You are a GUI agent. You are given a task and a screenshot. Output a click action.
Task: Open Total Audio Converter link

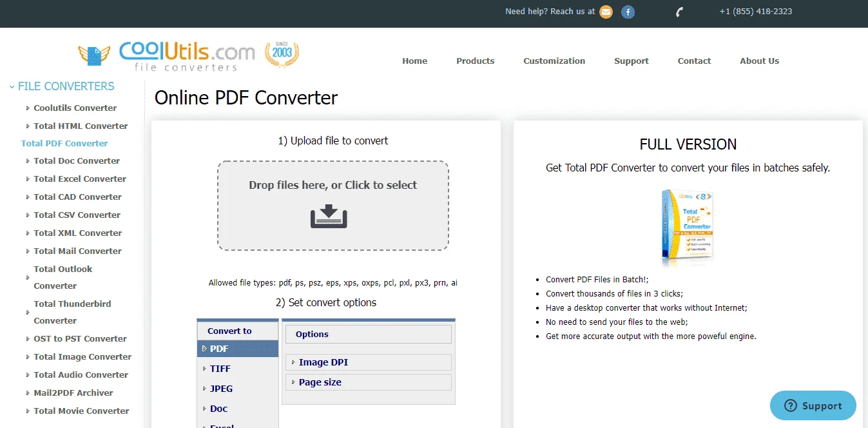click(81, 375)
